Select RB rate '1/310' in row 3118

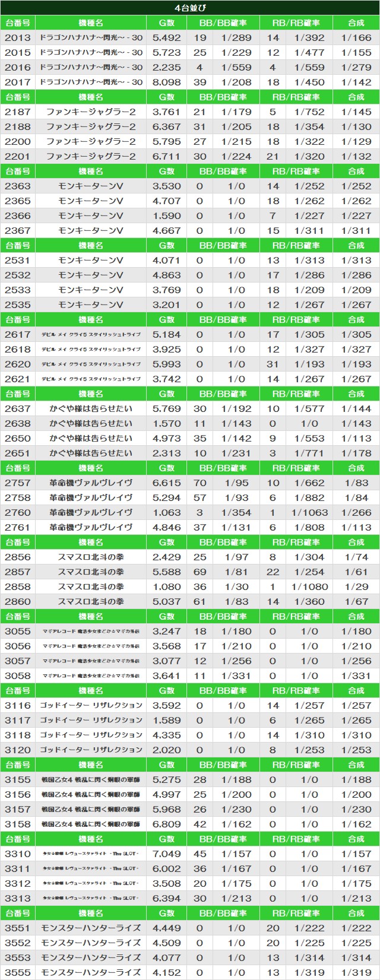coord(309,735)
